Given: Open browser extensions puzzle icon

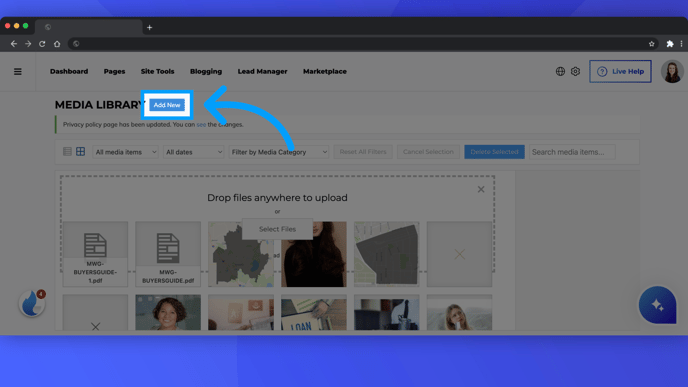Looking at the screenshot, I should 670,44.
